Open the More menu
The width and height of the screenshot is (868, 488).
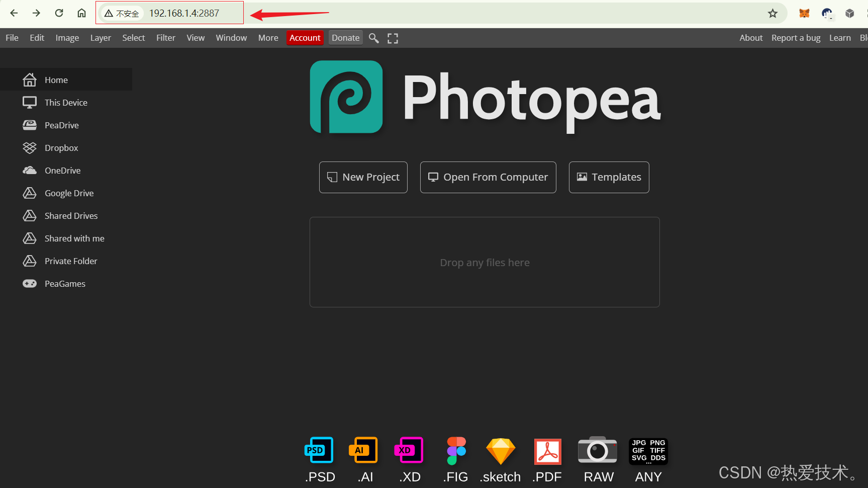click(x=268, y=38)
